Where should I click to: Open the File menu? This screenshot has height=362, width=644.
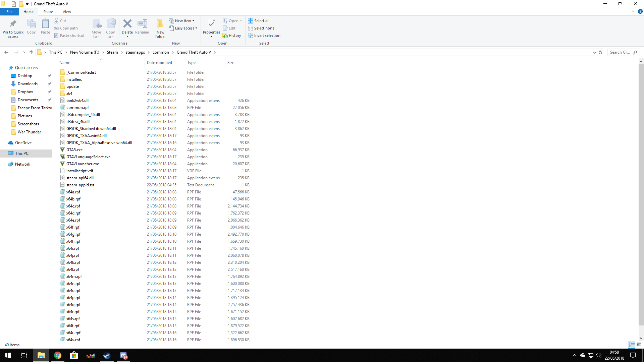click(9, 12)
